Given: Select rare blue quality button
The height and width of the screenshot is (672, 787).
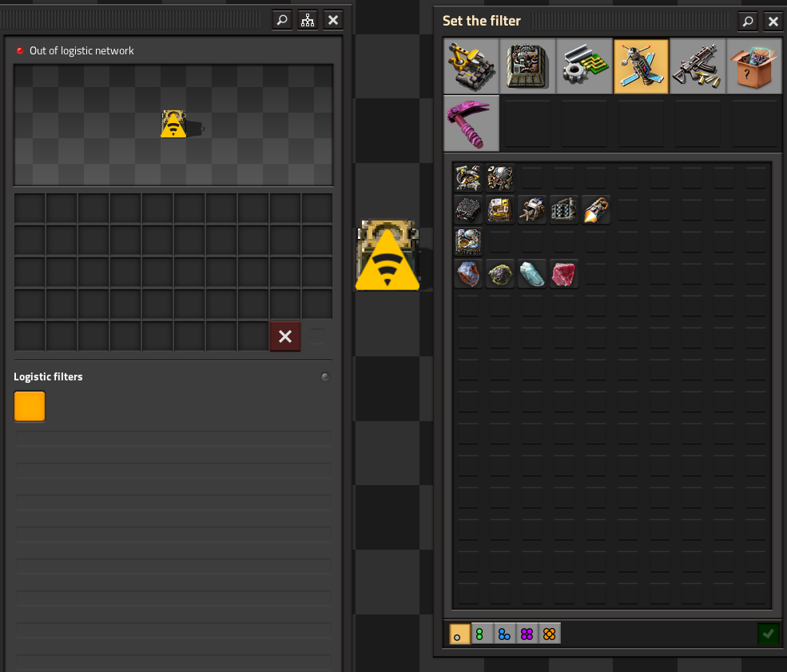Looking at the screenshot, I should (504, 634).
